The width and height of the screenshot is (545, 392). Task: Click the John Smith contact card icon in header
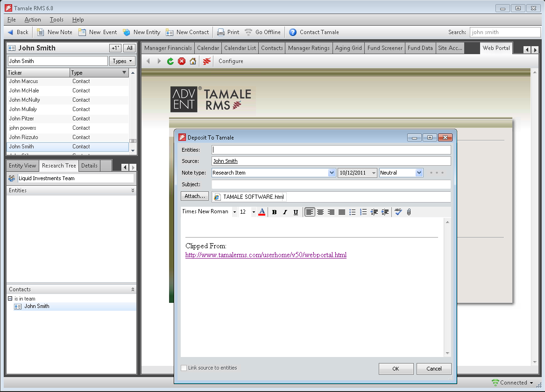click(x=12, y=48)
